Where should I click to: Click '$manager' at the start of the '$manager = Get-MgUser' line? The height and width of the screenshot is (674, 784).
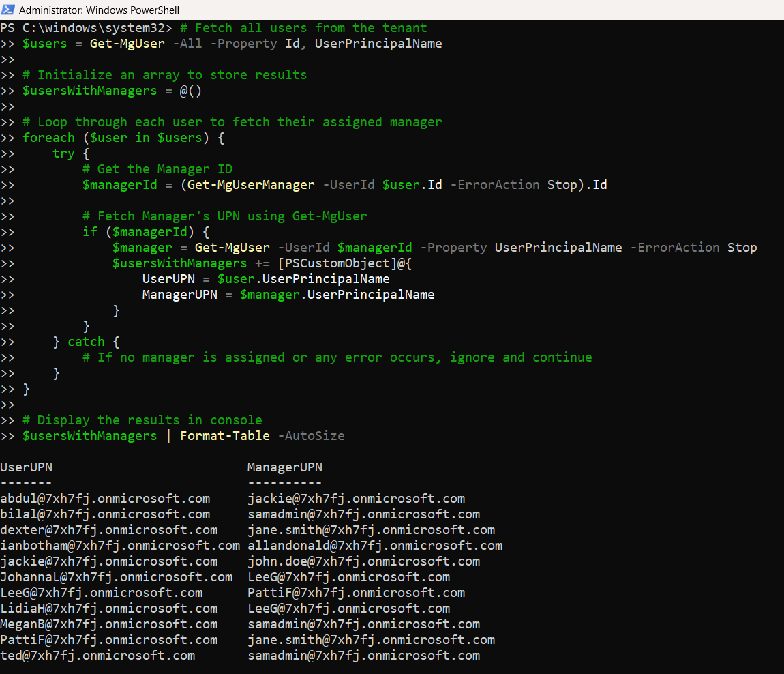tap(142, 248)
